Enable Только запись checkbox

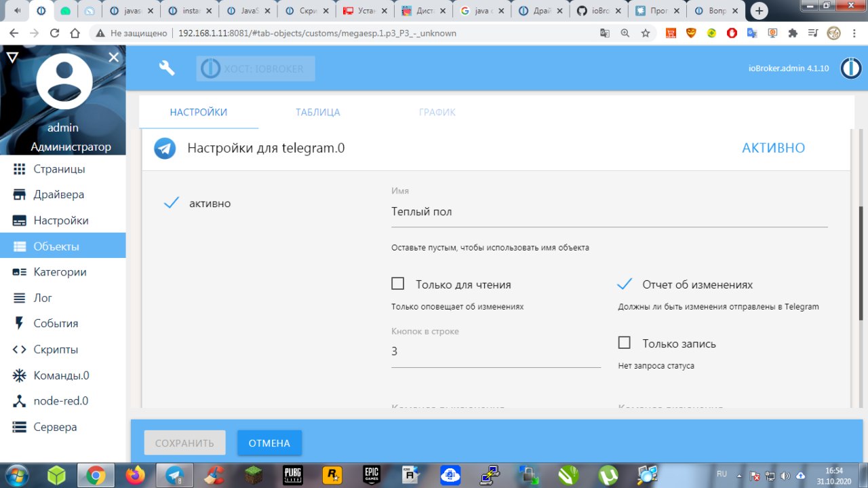click(625, 342)
